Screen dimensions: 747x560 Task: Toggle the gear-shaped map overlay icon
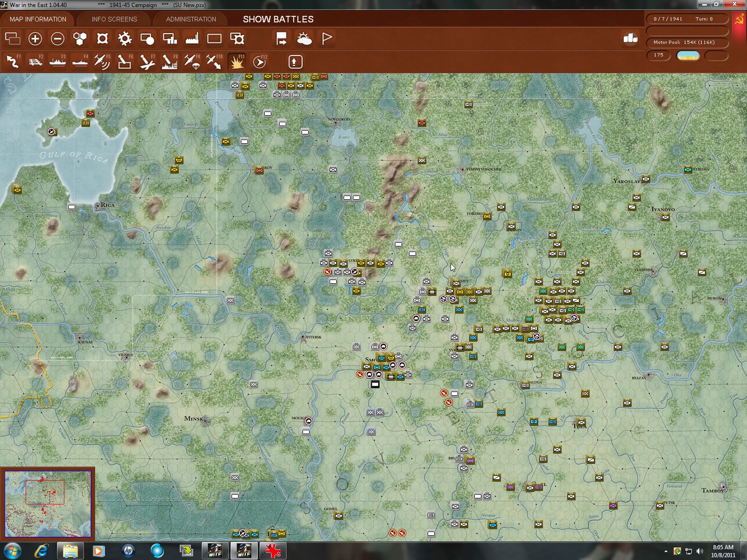(x=125, y=39)
